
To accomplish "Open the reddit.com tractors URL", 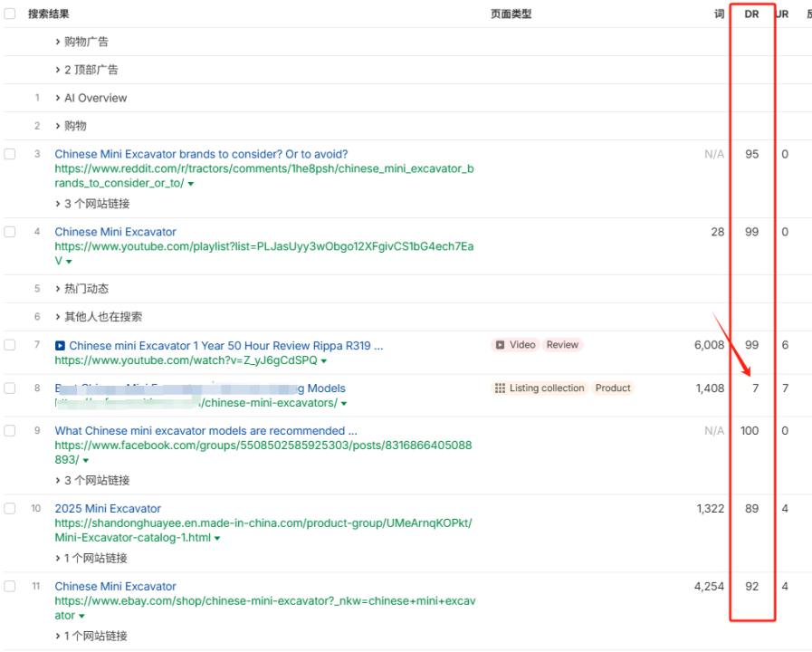I will click(x=264, y=176).
